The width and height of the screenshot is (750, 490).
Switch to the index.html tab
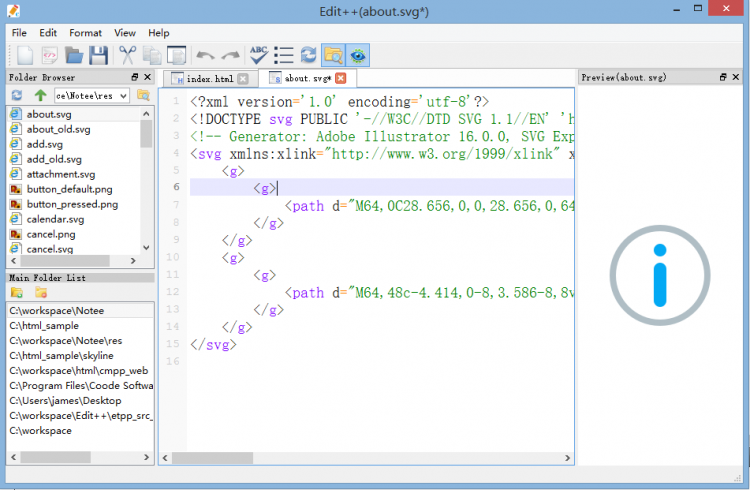210,78
